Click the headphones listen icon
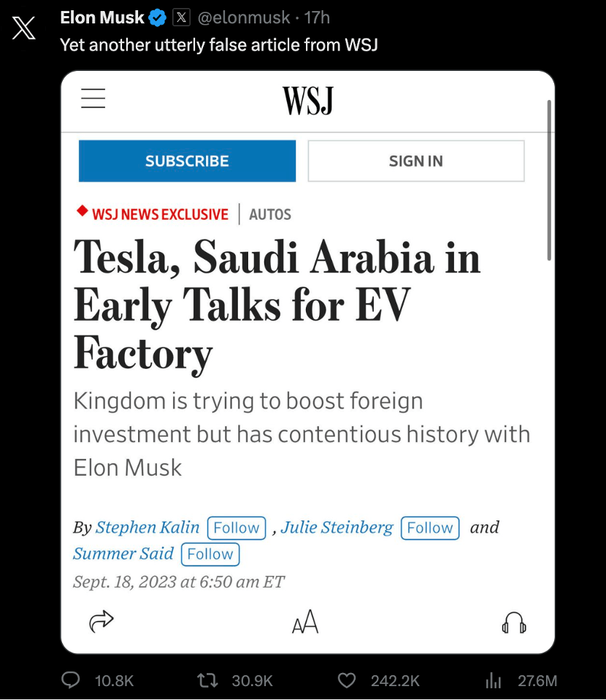This screenshot has height=700, width=606. tap(514, 623)
